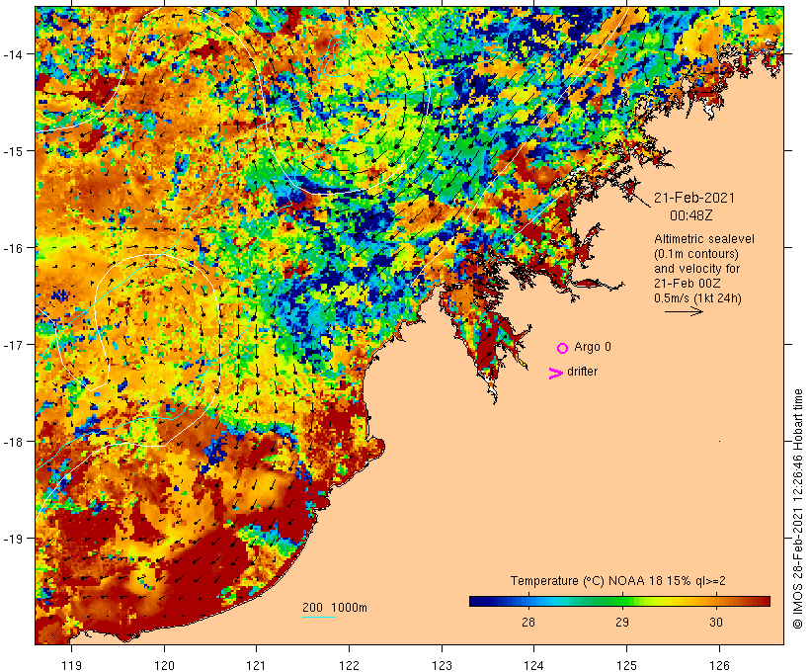Click 'and velocity for' caption line
This screenshot has width=810, height=672.
coord(696,268)
